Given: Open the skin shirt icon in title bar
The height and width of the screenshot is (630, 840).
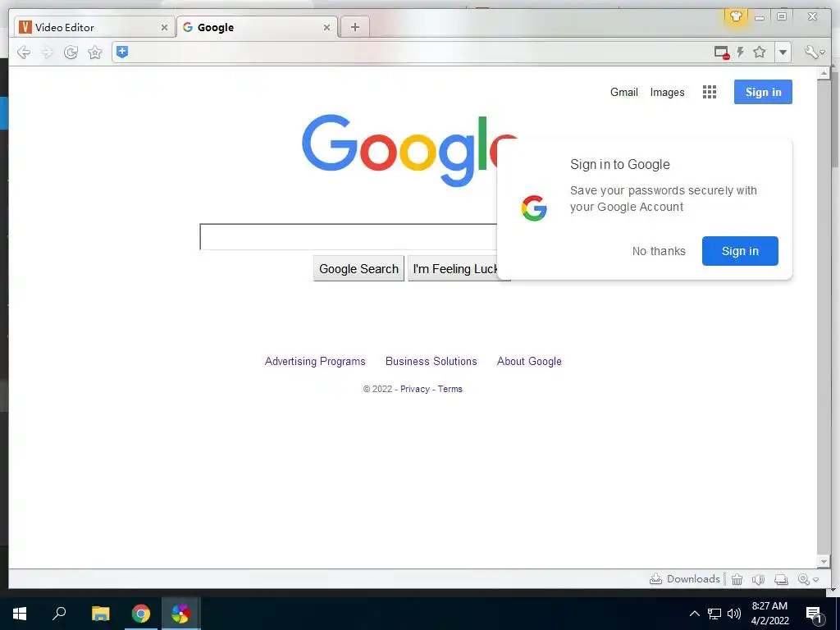Looking at the screenshot, I should pyautogui.click(x=736, y=16).
